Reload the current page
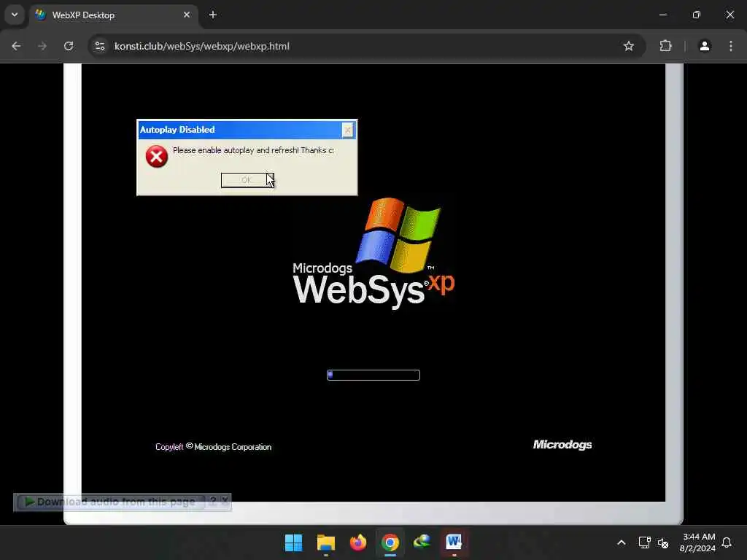 pyautogui.click(x=69, y=46)
